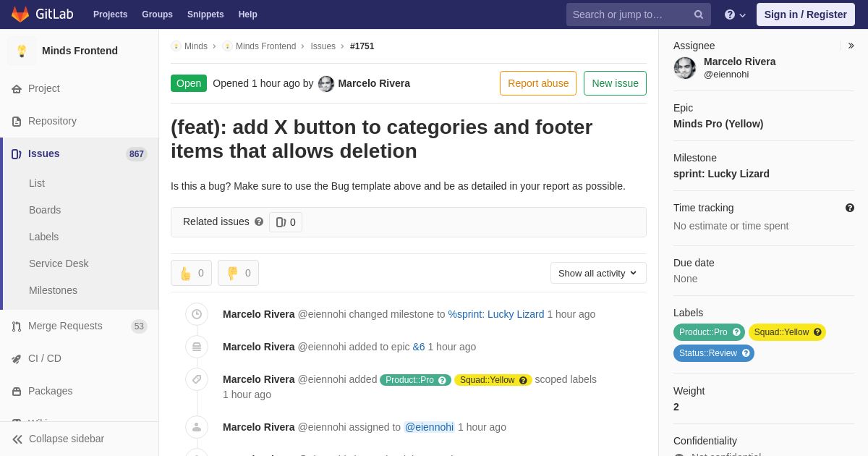The height and width of the screenshot is (456, 868).
Task: Collapse the right sidebar with the chevron icon
Action: pos(851,46)
